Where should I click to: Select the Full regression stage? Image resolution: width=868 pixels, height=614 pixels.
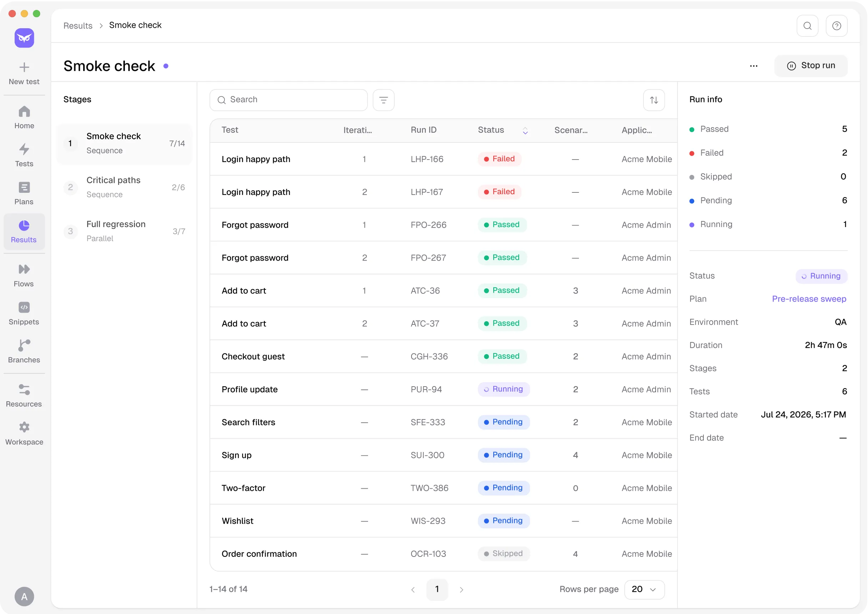(x=124, y=231)
